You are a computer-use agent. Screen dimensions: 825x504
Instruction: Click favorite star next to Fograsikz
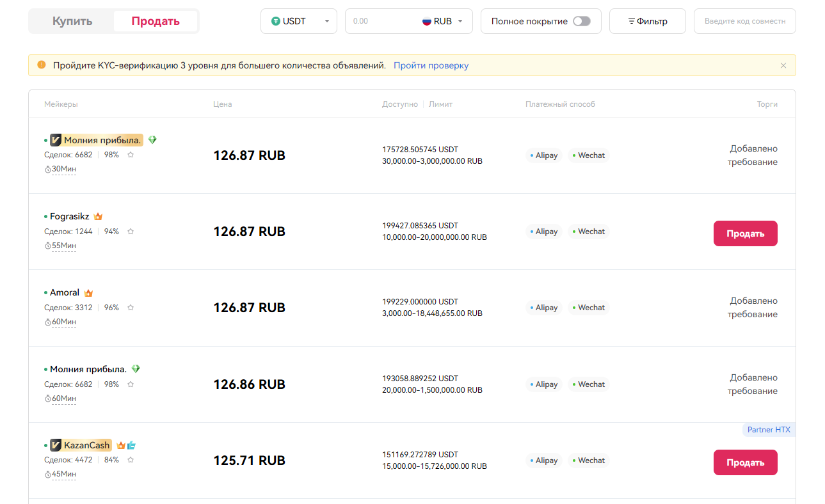[131, 232]
